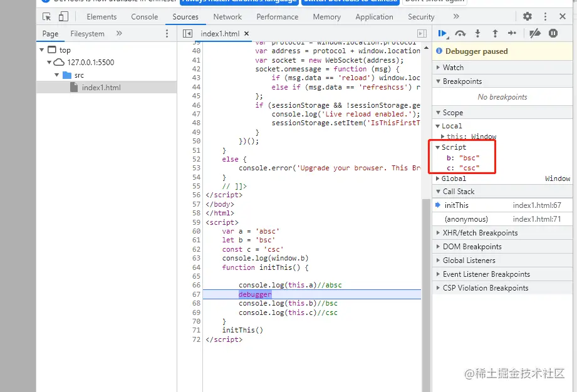Viewport: 577px width, 392px height.
Task: Activate the inspect element picker icon
Action: (47, 16)
